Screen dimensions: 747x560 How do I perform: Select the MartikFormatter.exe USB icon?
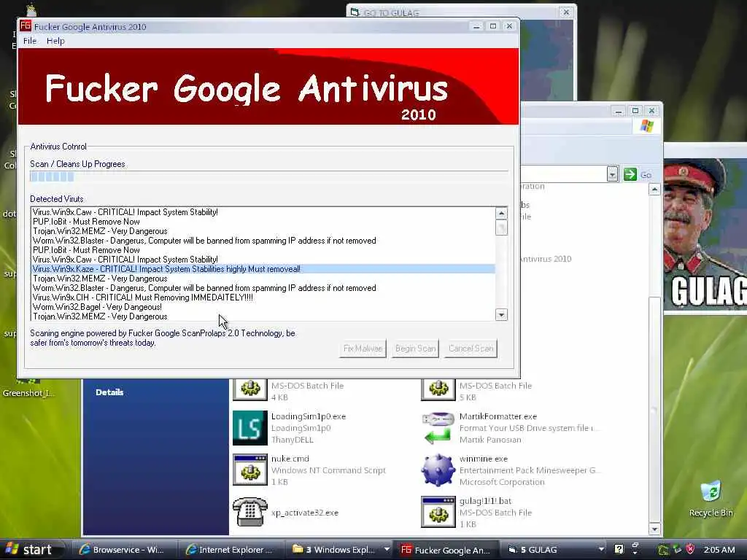(x=438, y=427)
